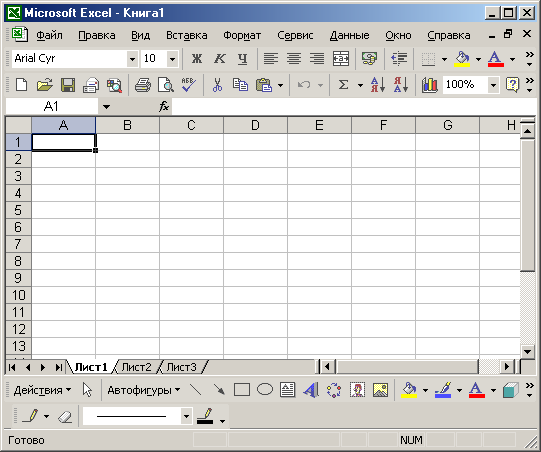
Task: Switch to Лист3 sheet tab
Action: pyautogui.click(x=181, y=367)
